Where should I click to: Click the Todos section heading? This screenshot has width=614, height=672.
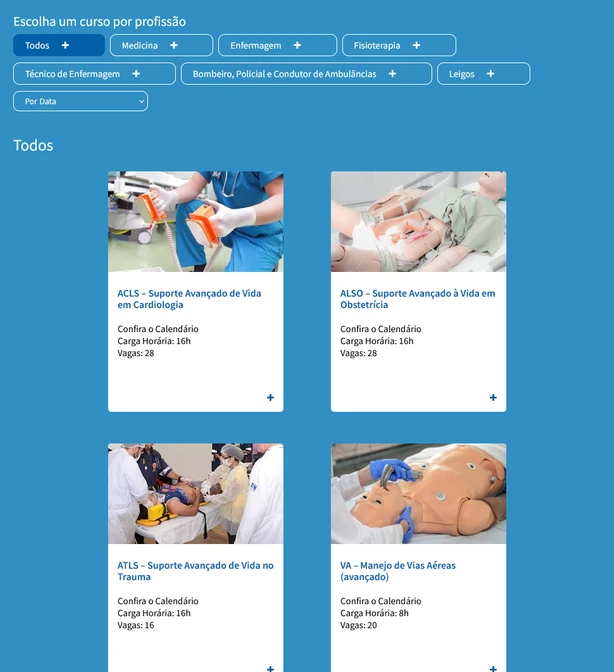[x=33, y=145]
